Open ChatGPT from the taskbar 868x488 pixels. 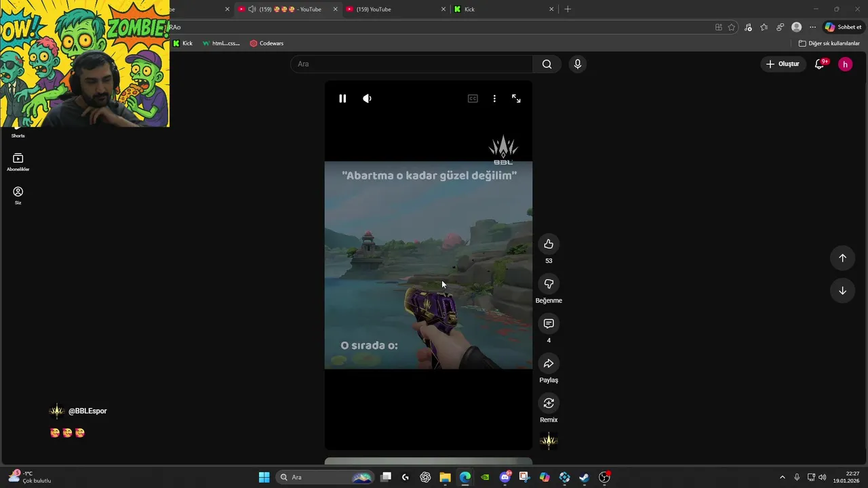point(425,477)
